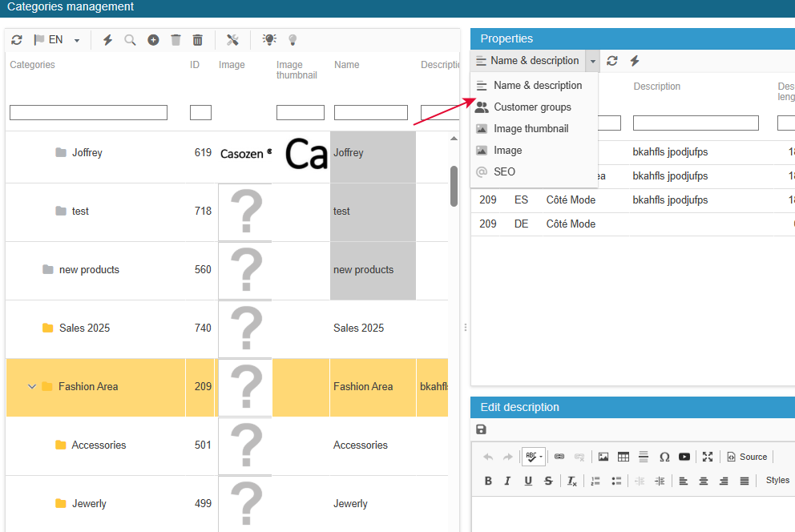Open the wrench and screwdriver tools icon
Viewport: 795px width, 532px height.
(x=232, y=40)
